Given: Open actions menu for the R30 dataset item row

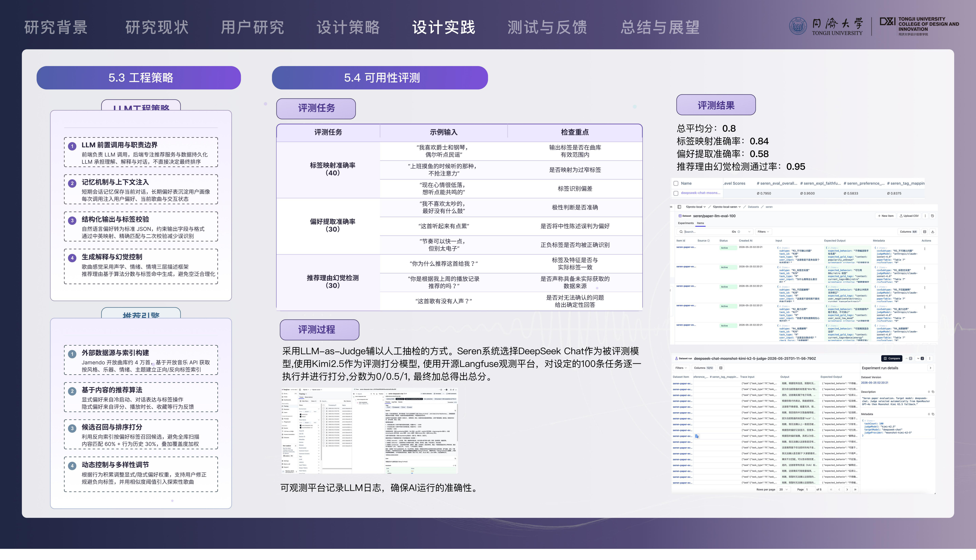Looking at the screenshot, I should [x=925, y=249].
